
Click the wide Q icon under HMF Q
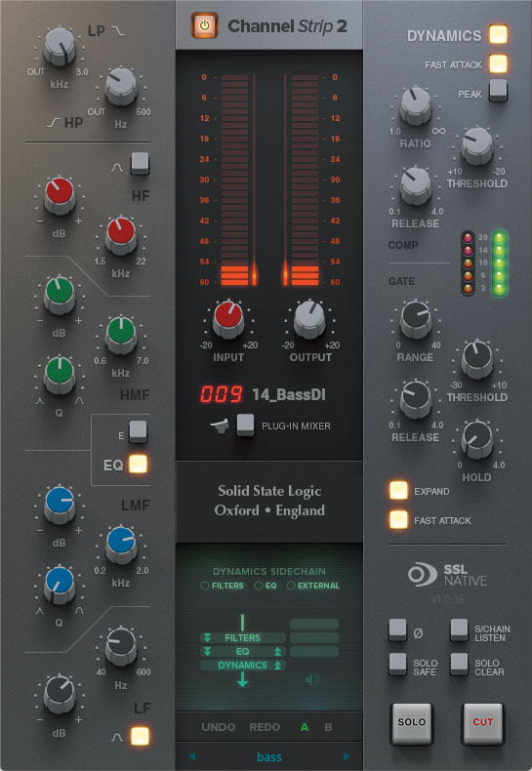[79, 401]
